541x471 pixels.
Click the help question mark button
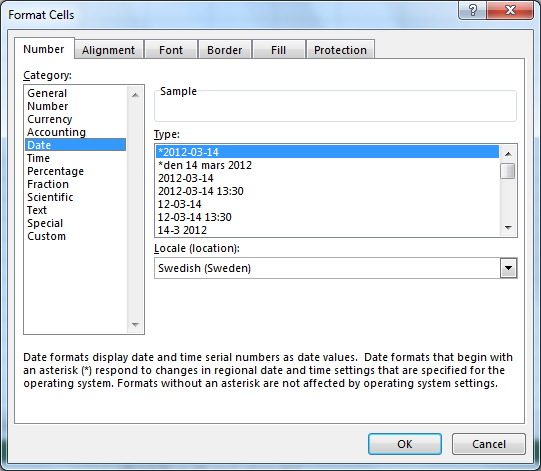[x=472, y=10]
